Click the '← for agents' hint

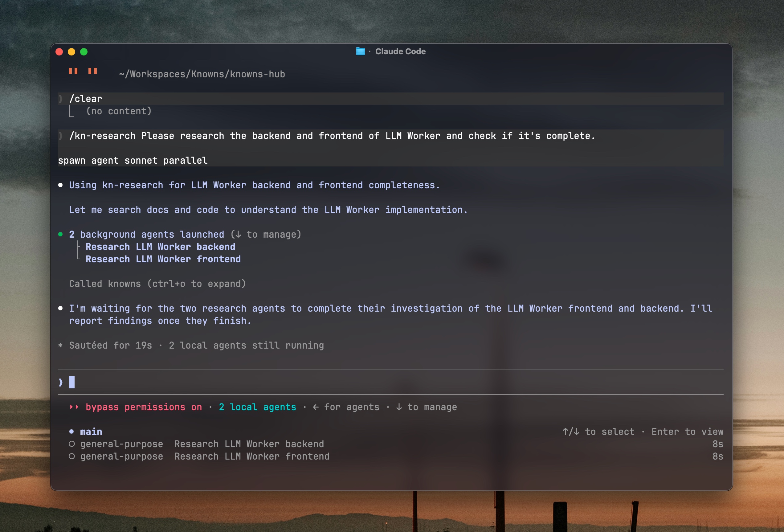[346, 407]
